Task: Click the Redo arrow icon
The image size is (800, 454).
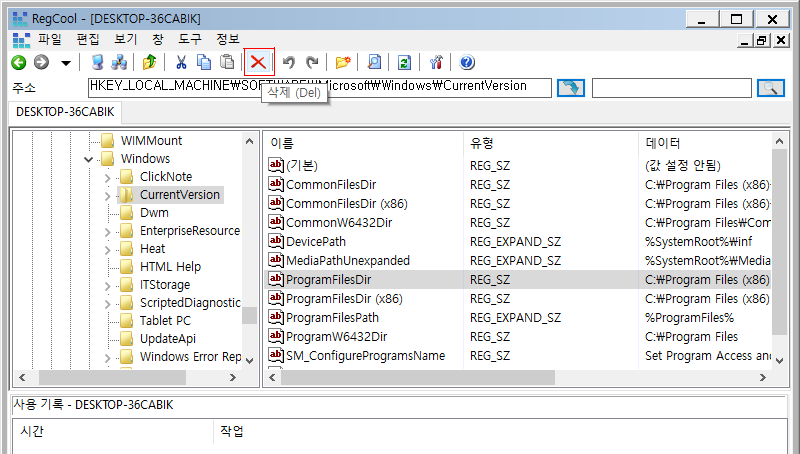Action: (312, 63)
